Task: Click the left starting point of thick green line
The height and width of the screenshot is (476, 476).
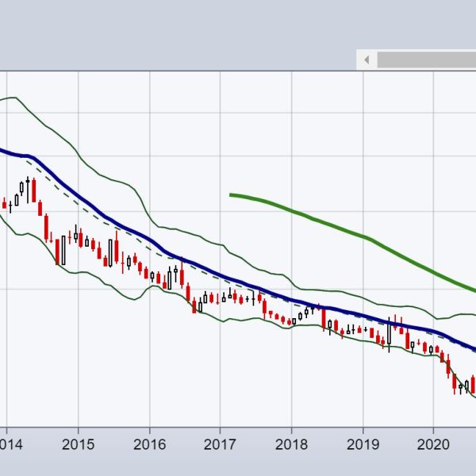Action: [x=231, y=194]
